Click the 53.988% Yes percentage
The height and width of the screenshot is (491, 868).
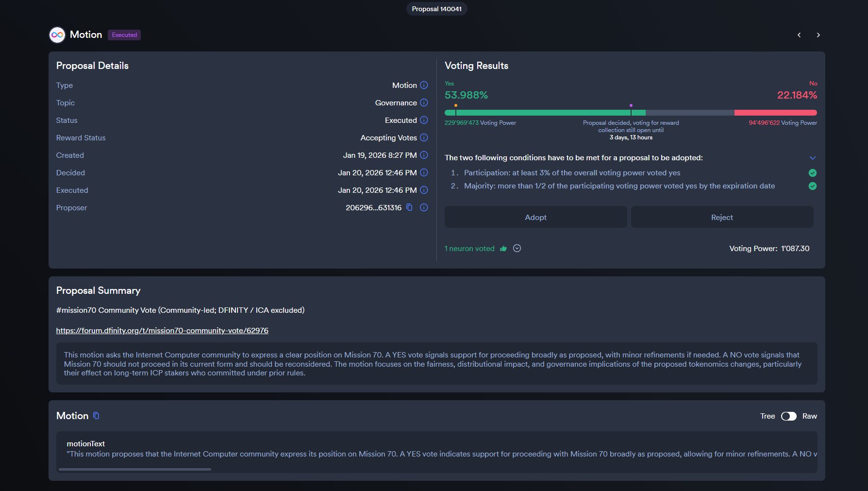467,95
